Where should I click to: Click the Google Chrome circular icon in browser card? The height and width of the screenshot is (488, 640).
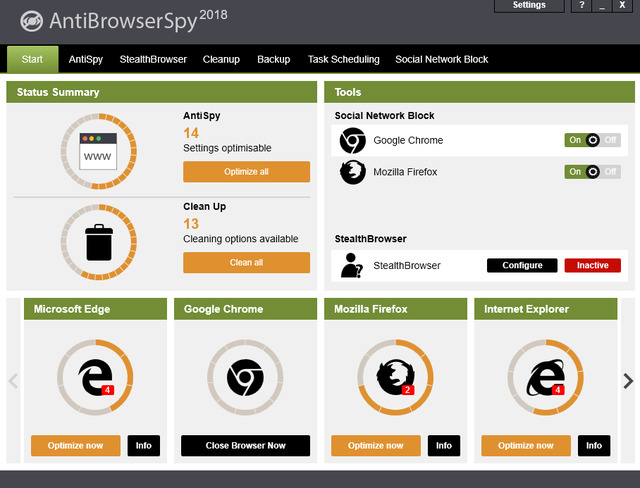click(245, 377)
